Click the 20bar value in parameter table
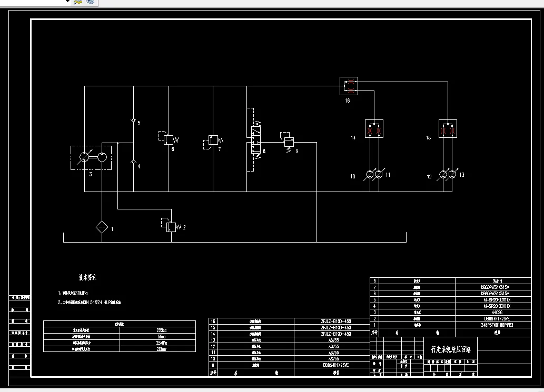544x392 pixels. tap(162, 349)
